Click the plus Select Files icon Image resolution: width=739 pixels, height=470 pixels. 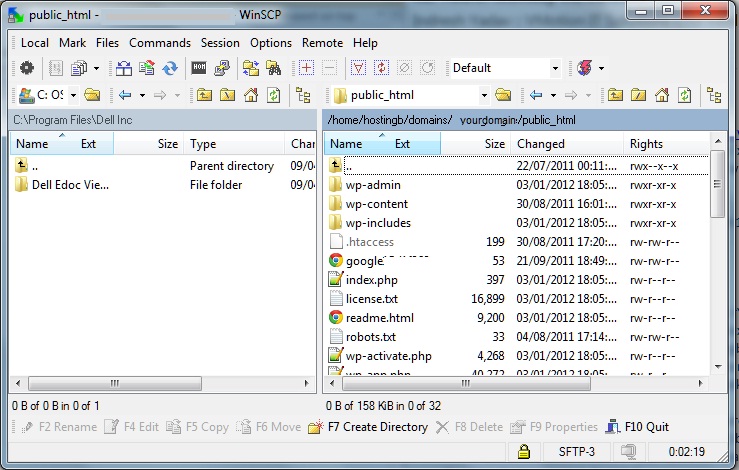coord(306,68)
